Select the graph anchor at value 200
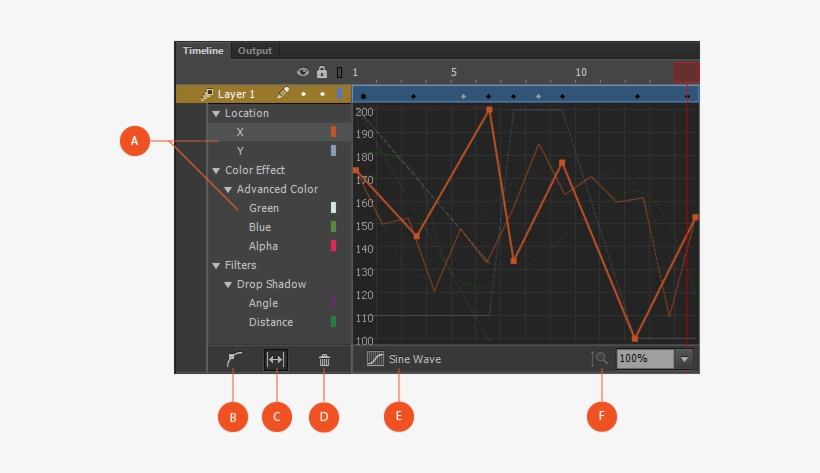The width and height of the screenshot is (820, 473). point(489,110)
